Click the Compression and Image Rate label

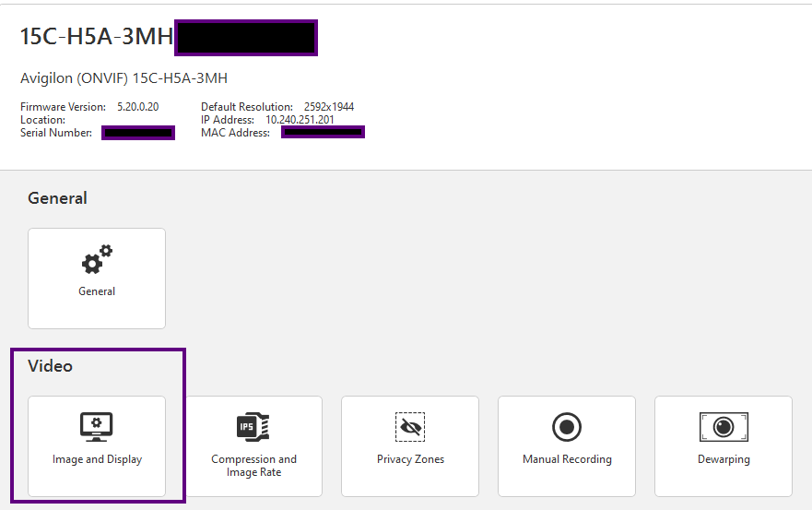253,466
